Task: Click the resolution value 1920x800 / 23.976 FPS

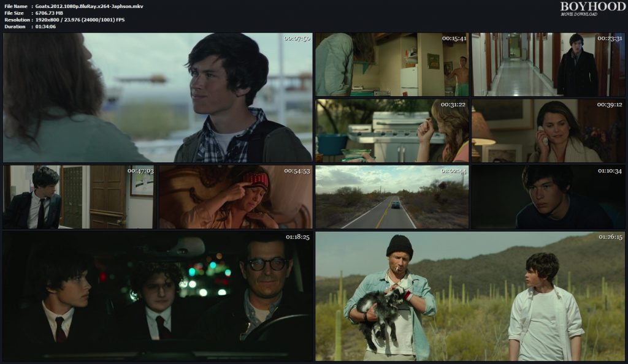Action: pyautogui.click(x=80, y=20)
